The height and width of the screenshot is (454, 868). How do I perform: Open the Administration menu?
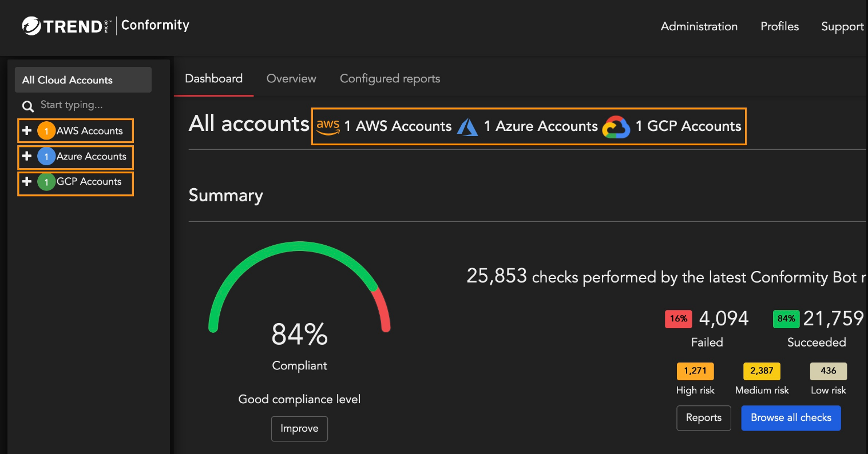tap(699, 26)
